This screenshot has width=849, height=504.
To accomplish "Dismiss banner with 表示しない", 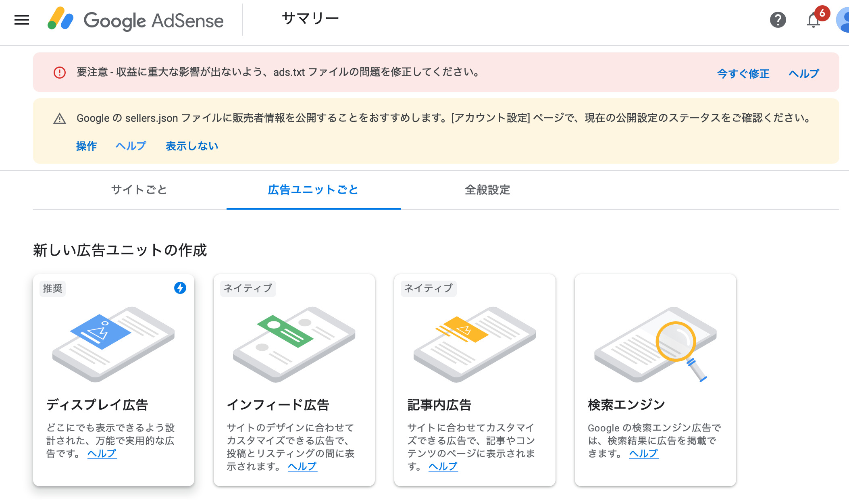I will point(192,146).
